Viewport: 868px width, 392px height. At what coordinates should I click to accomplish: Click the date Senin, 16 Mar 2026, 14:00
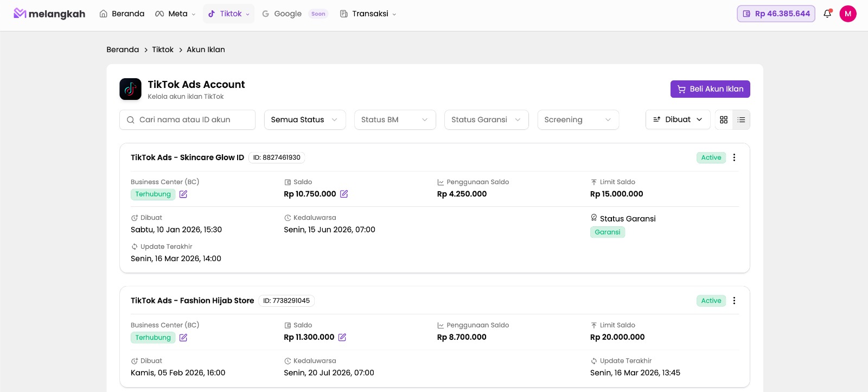point(176,258)
